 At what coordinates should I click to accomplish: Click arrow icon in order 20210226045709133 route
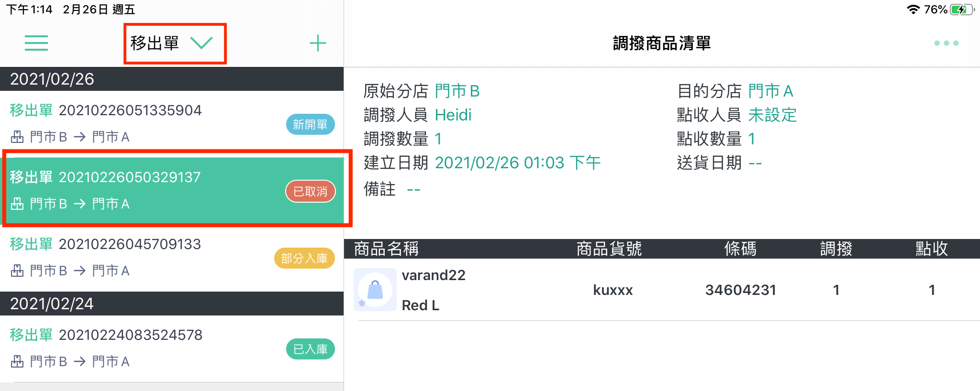tap(79, 271)
